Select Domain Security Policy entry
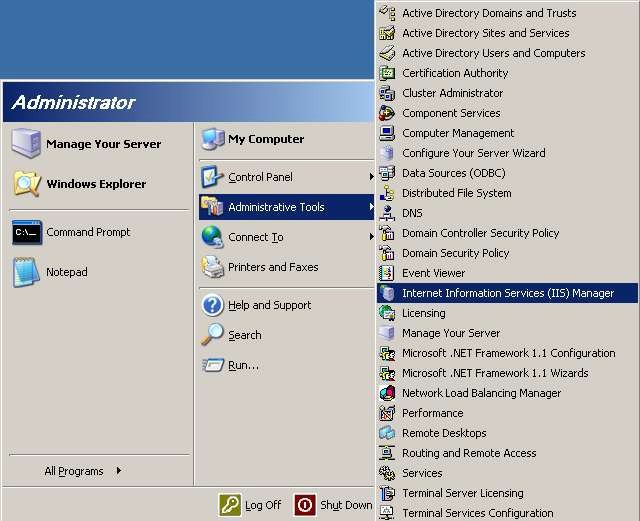 (x=507, y=253)
